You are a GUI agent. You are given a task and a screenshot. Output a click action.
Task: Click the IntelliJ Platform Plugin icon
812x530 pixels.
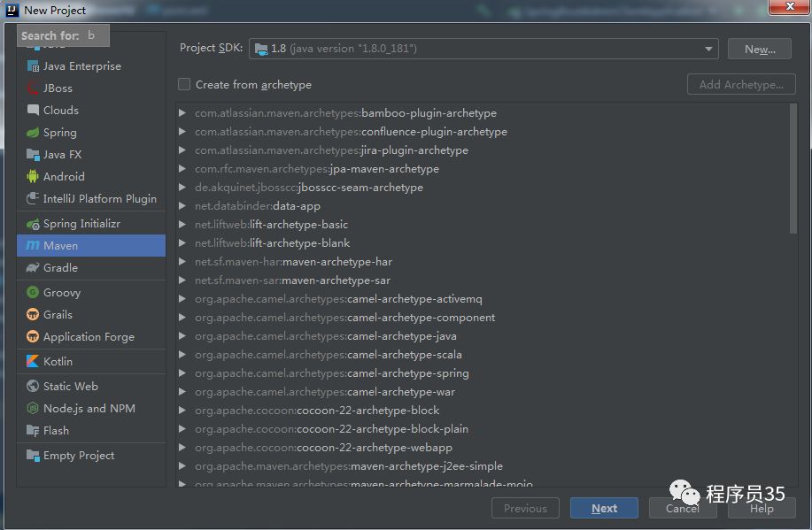click(x=33, y=199)
